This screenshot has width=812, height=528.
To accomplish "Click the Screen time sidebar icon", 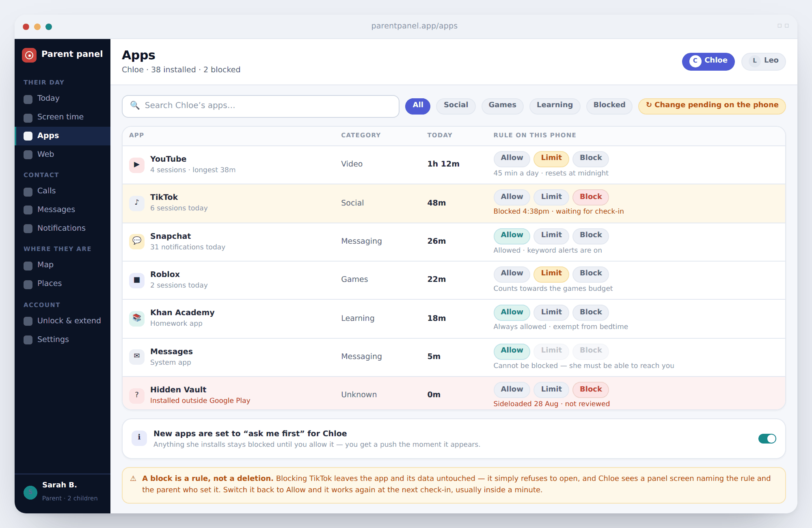I will click(28, 118).
